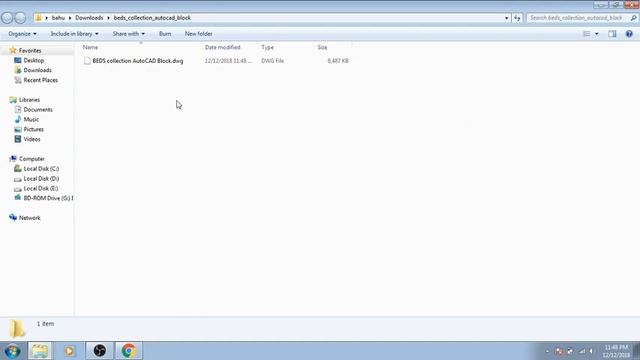
Task: Open Recent Places under Favorites
Action: point(40,80)
